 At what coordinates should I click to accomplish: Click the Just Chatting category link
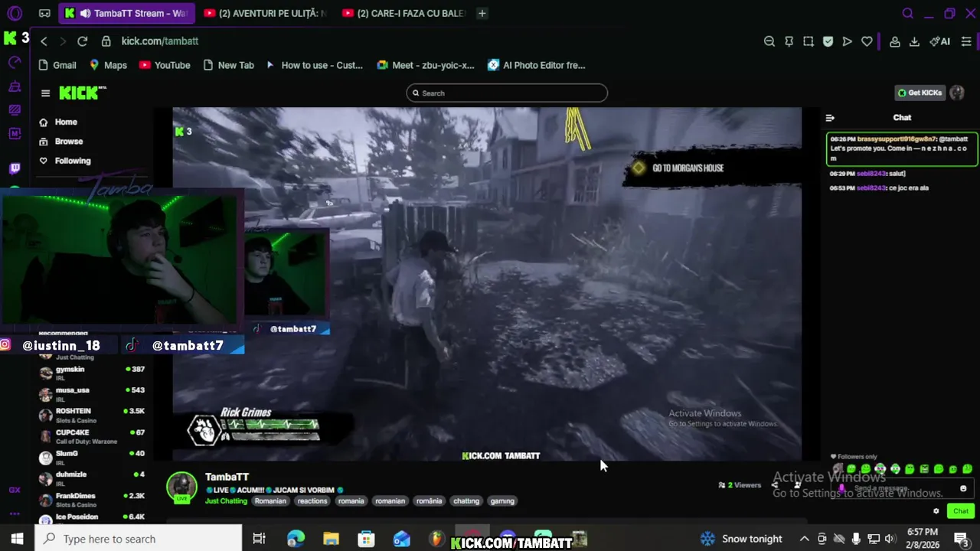pyautogui.click(x=226, y=501)
